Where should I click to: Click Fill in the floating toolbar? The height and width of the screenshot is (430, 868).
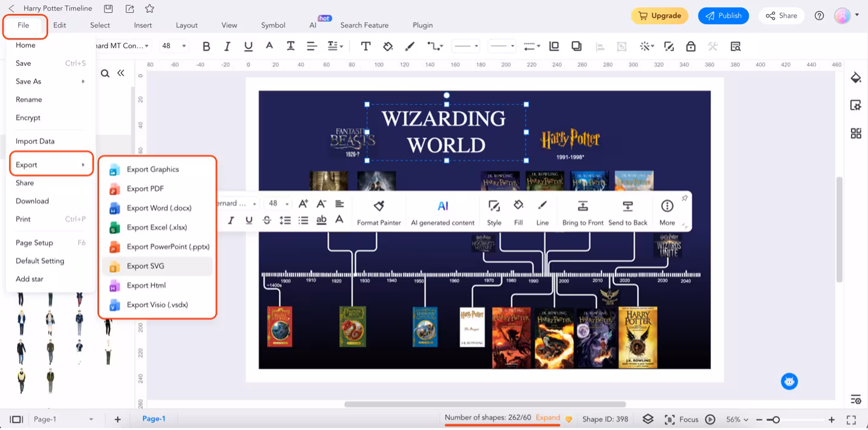click(518, 212)
